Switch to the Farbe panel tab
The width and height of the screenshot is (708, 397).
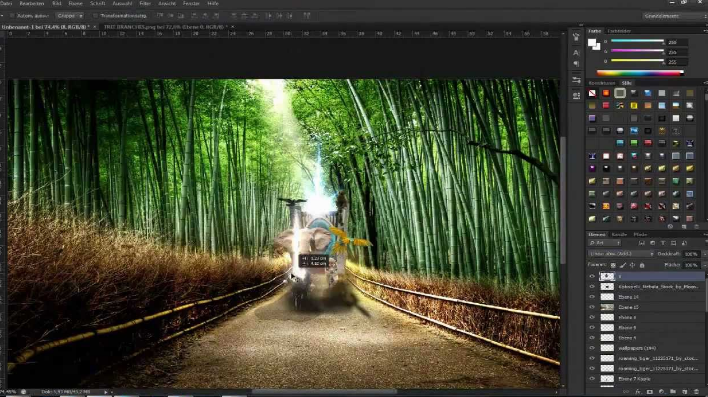pyautogui.click(x=595, y=31)
